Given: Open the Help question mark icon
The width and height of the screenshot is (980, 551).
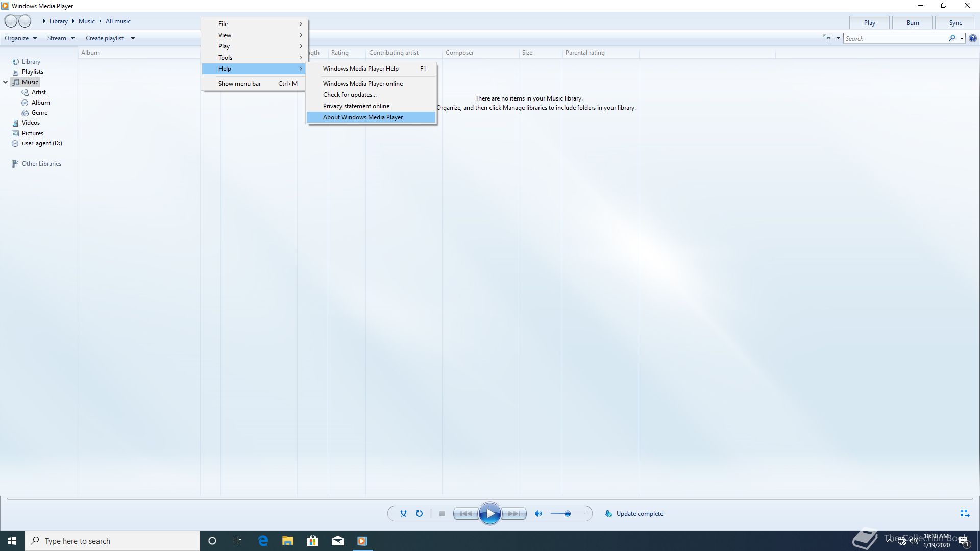Looking at the screenshot, I should click(973, 38).
